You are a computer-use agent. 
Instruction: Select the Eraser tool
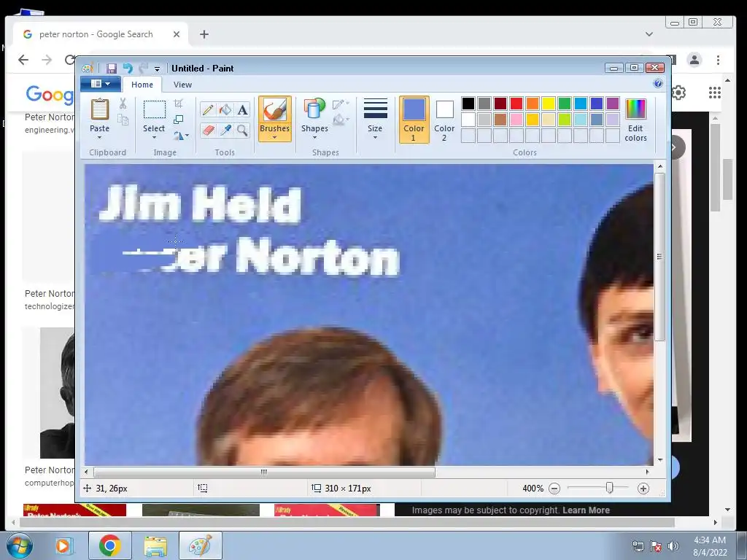click(208, 130)
